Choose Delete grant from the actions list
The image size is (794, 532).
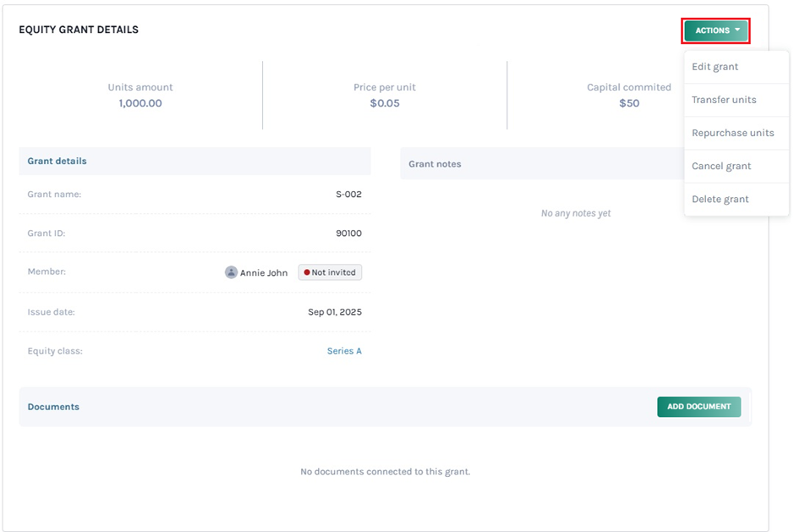(x=720, y=199)
